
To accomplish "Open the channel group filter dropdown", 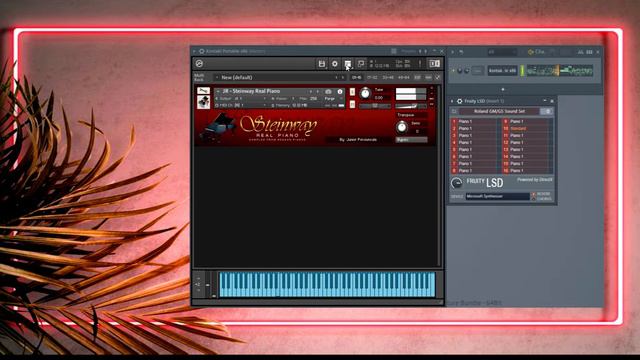I will tap(502, 52).
